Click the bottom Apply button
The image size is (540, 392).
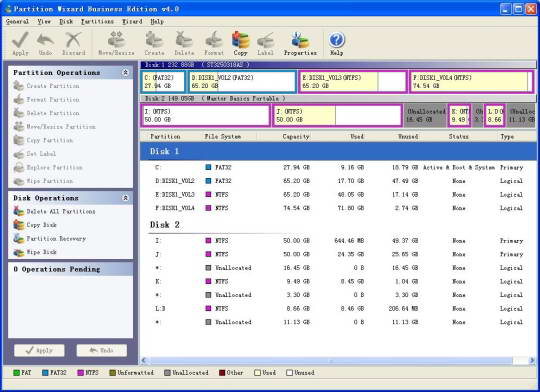39,350
